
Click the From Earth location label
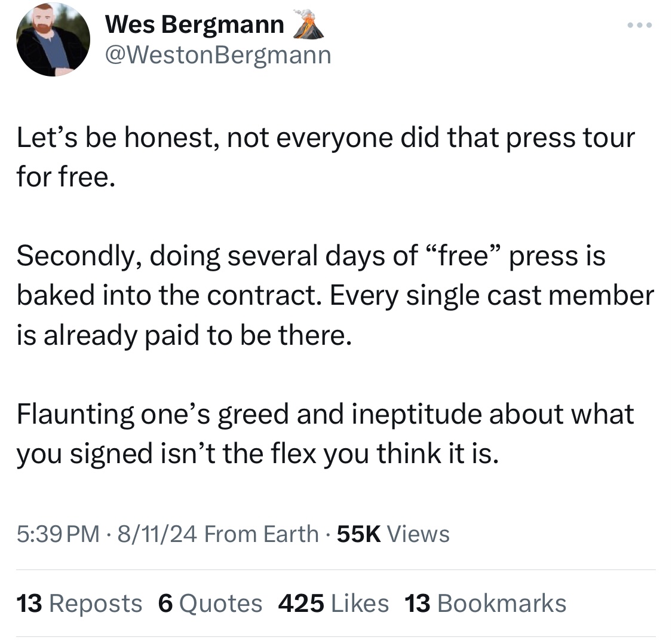[x=262, y=534]
